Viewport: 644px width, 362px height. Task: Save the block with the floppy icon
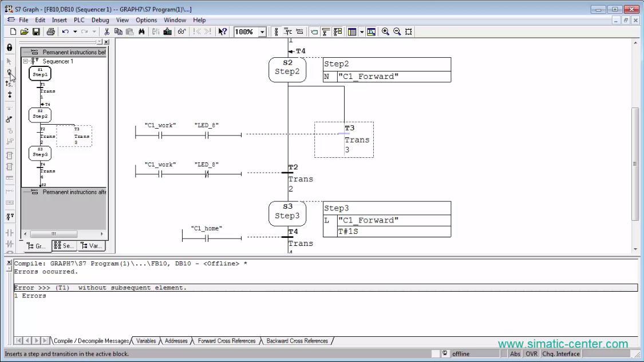pos(36,31)
